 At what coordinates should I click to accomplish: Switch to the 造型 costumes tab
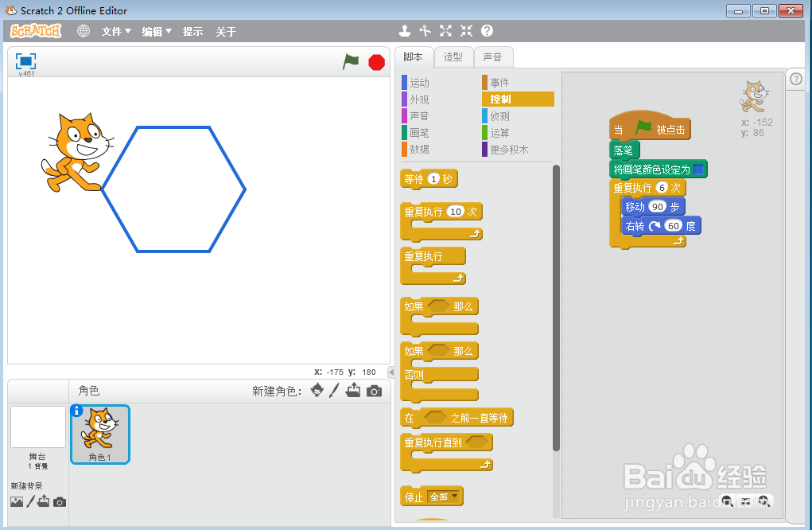[453, 57]
